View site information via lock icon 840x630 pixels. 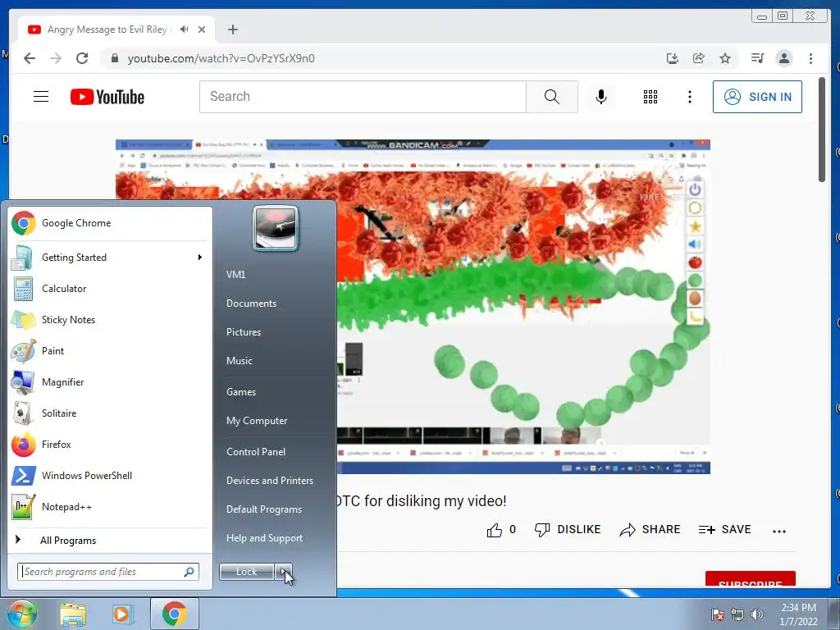click(114, 58)
